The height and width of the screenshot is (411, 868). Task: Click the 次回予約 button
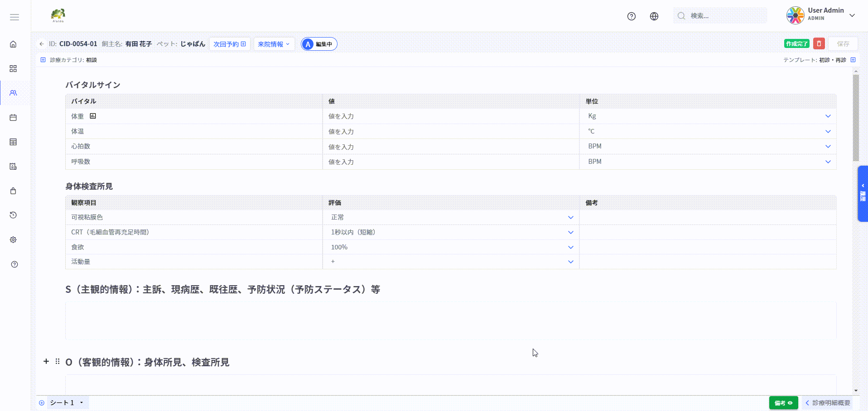[229, 44]
